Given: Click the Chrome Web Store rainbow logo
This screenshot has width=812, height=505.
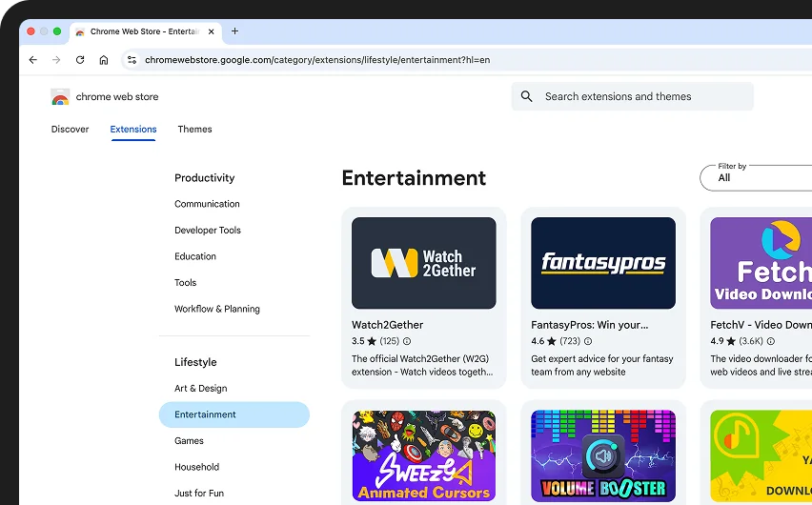Looking at the screenshot, I should 60,97.
